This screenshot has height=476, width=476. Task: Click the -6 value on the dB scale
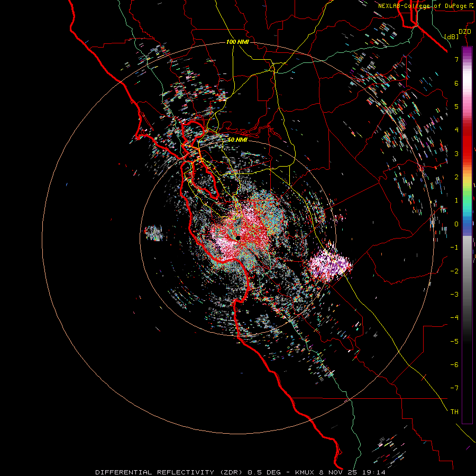[454, 365]
